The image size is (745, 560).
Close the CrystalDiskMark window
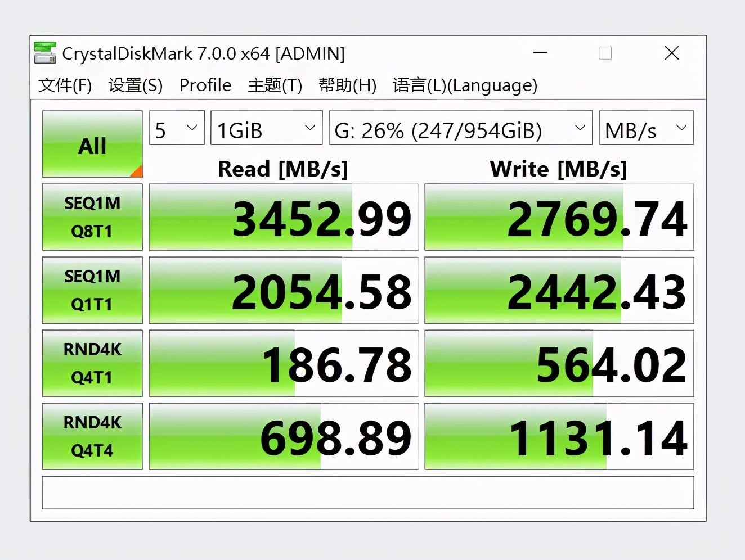[x=671, y=53]
